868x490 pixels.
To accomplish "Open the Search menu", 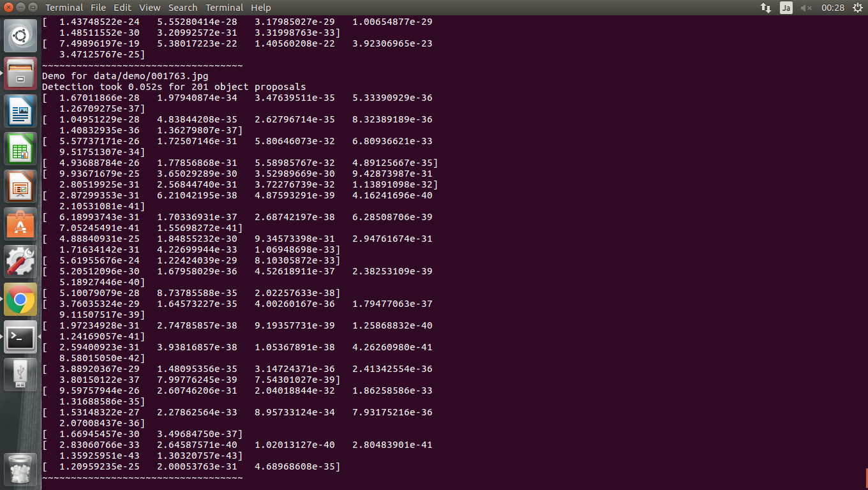I will pos(183,8).
